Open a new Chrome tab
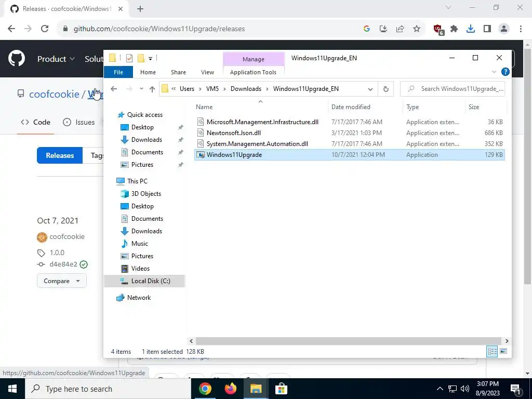The width and height of the screenshot is (532, 399). point(140,9)
